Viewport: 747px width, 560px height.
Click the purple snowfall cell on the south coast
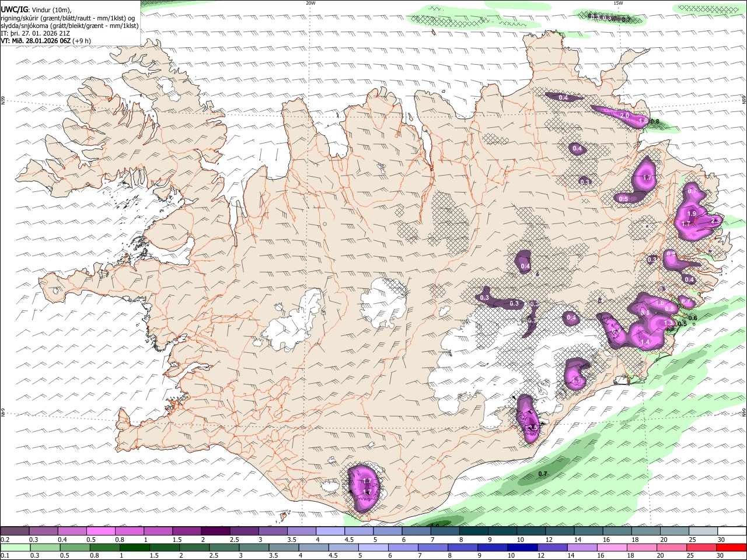363,488
